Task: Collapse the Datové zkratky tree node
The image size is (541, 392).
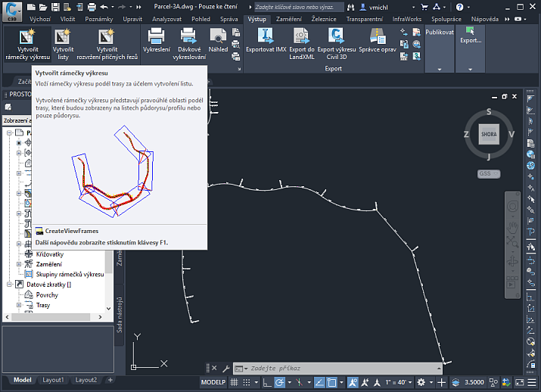Action: point(9,285)
